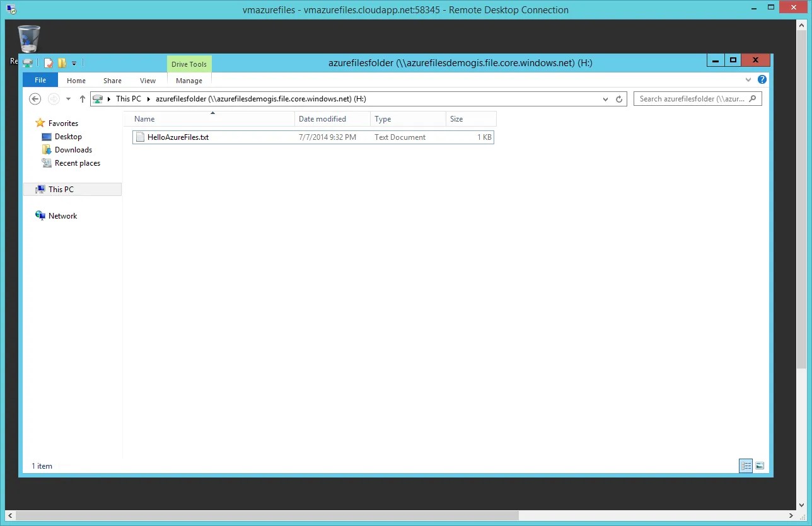The image size is (812, 526).
Task: Click the New folder quick access icon
Action: point(62,62)
